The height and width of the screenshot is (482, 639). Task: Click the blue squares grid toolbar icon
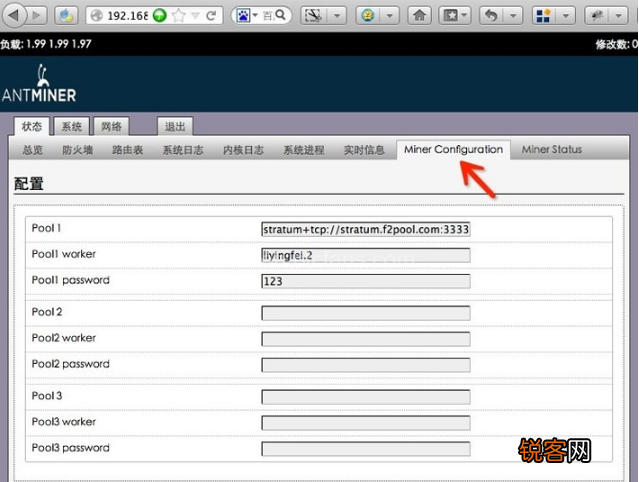544,15
